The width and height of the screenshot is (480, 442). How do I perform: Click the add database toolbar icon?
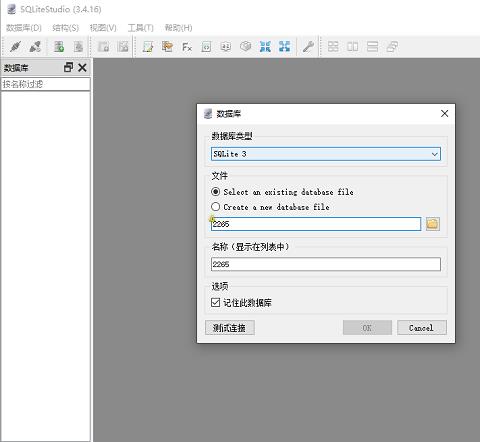[x=59, y=47]
